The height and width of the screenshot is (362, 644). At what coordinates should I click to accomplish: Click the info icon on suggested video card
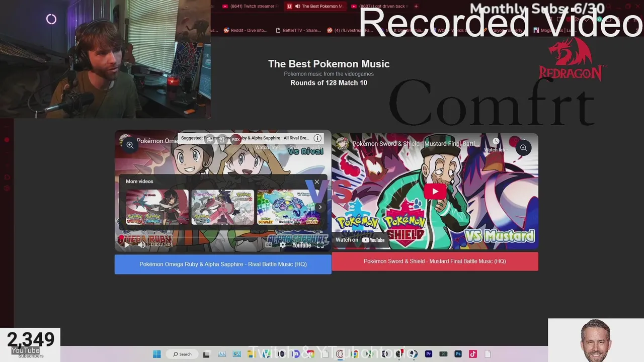(317, 138)
